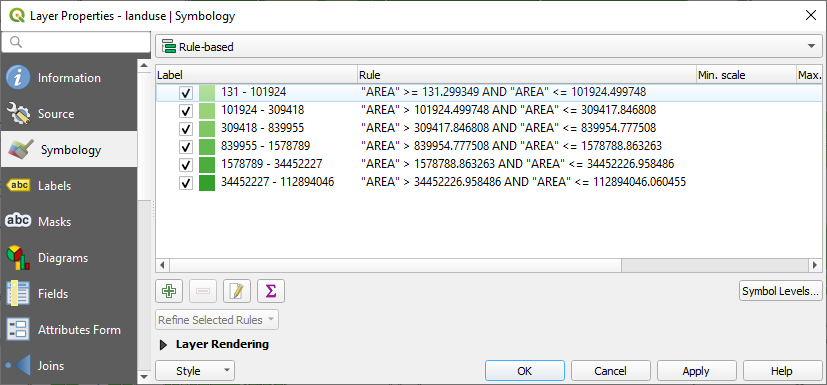Click the yellow Labels abc icon
This screenshot has width=827, height=385.
(x=18, y=186)
